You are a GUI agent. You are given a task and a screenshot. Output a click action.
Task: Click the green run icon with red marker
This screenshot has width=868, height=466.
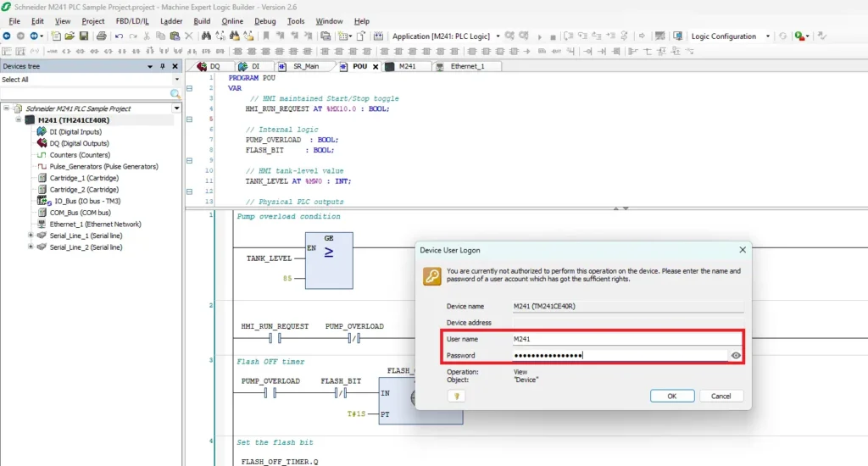[799, 36]
